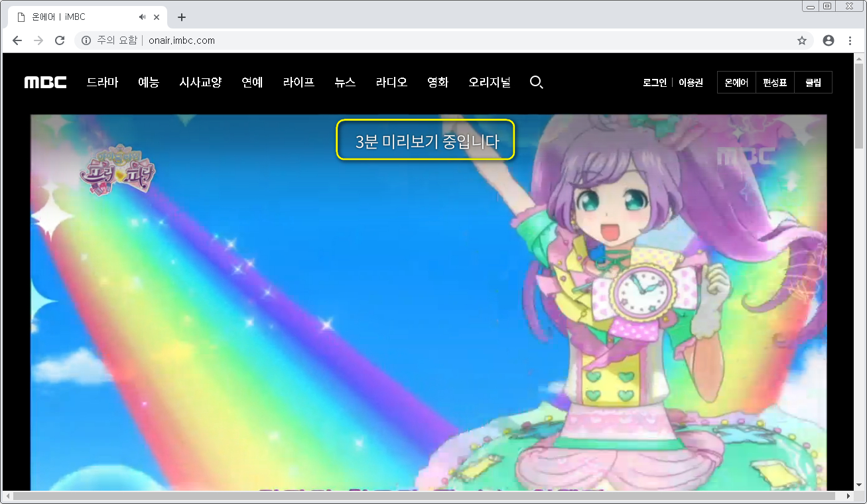Click the live video player

429,302
